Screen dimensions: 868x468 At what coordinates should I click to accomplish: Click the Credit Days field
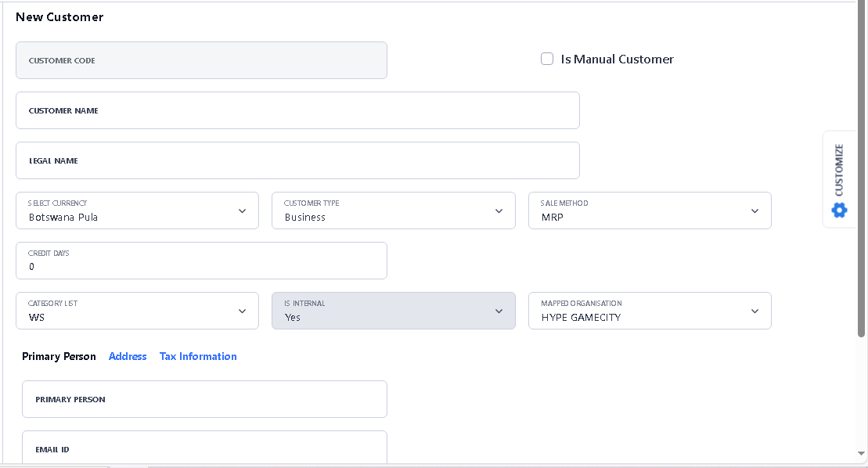click(x=201, y=261)
